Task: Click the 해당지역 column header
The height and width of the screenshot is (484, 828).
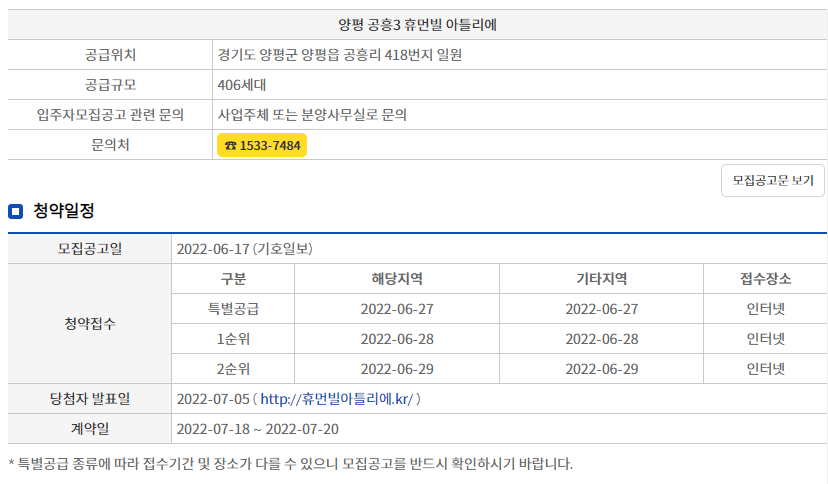Action: click(397, 279)
